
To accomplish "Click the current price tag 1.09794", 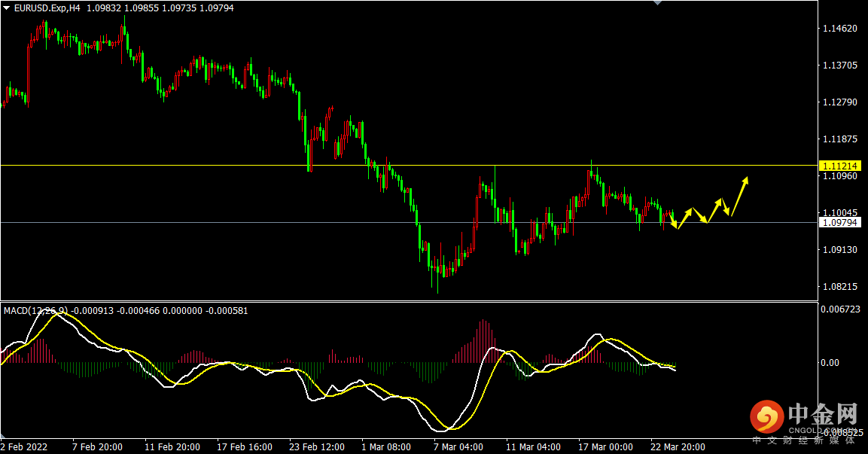I will click(839, 223).
